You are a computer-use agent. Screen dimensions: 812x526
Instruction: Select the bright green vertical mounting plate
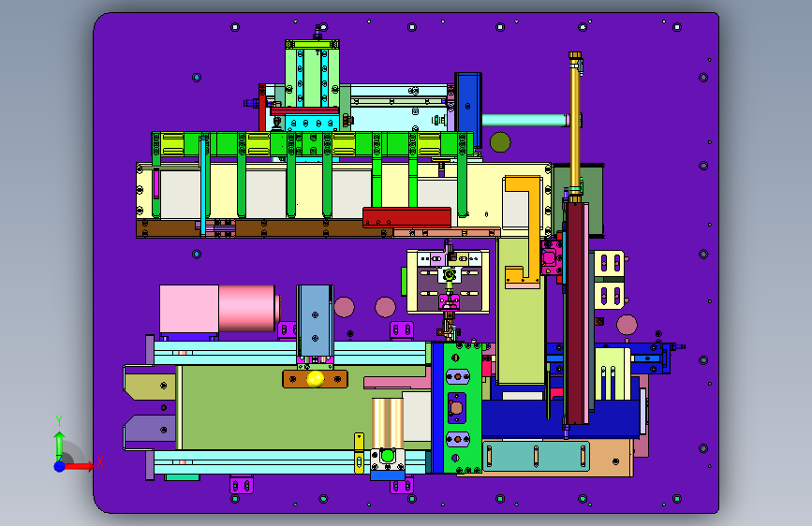(463, 407)
